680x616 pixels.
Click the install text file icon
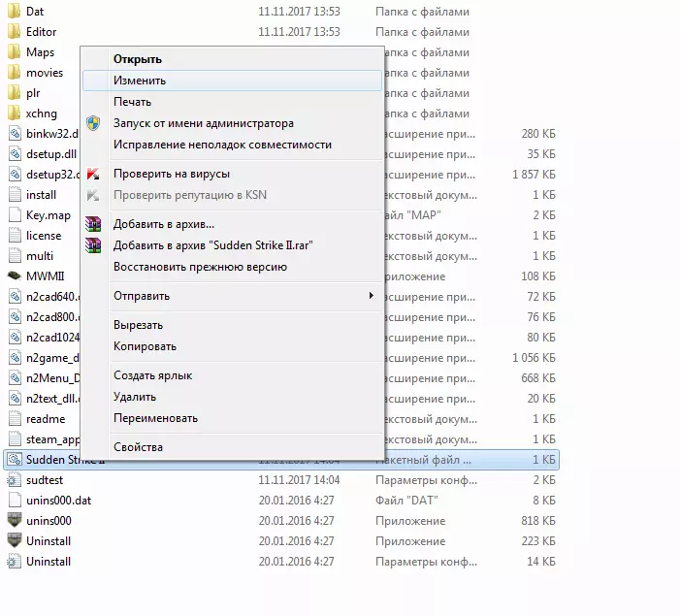coord(15,195)
